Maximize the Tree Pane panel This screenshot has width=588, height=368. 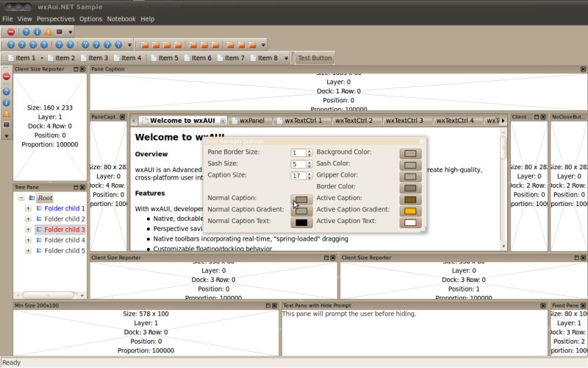[76, 188]
